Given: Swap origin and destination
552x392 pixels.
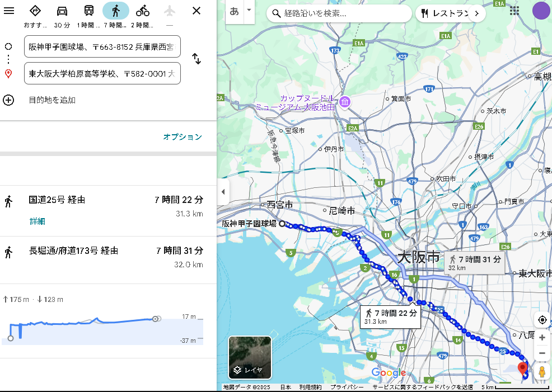Looking at the screenshot, I should point(197,59).
